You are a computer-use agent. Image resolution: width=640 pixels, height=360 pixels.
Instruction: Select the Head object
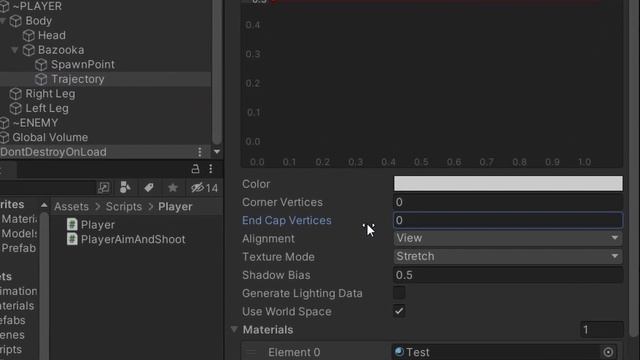(x=51, y=36)
